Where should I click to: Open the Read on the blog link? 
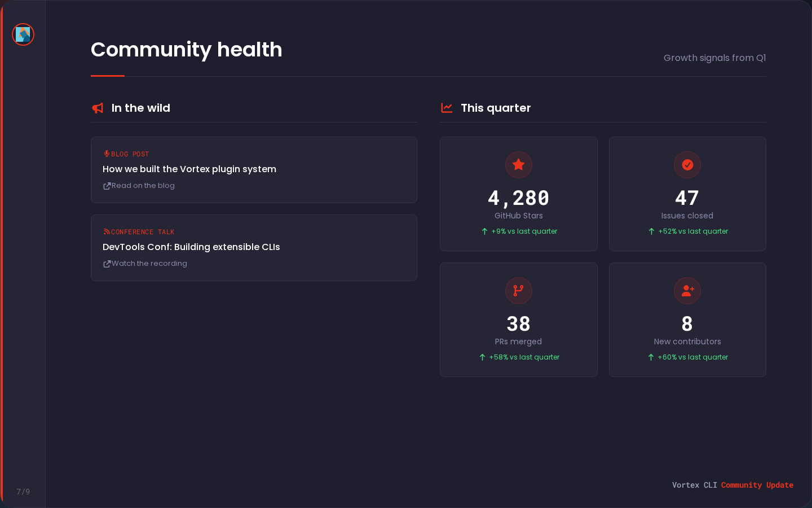[143, 185]
